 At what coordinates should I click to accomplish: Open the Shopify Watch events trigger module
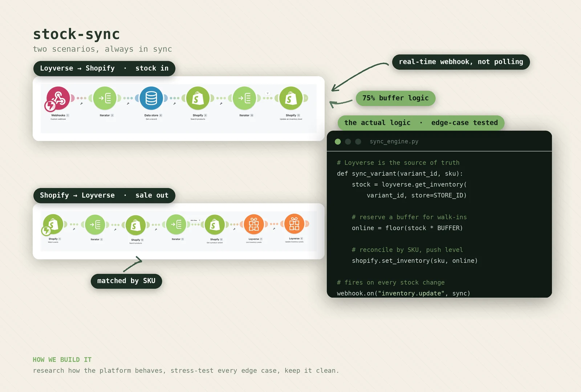(x=53, y=224)
